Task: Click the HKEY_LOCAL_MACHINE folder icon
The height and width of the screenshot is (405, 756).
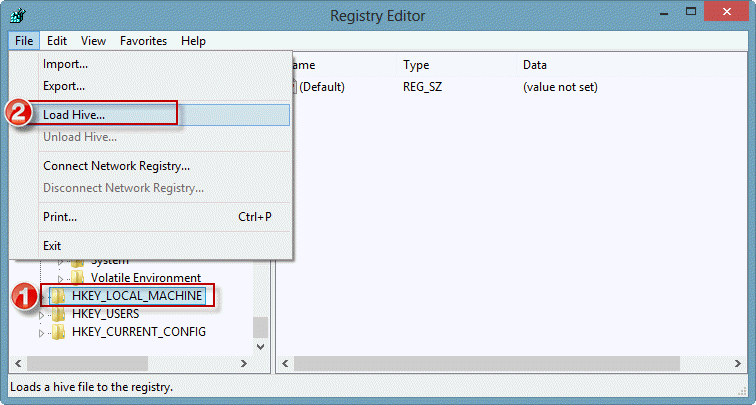Action: (x=58, y=296)
